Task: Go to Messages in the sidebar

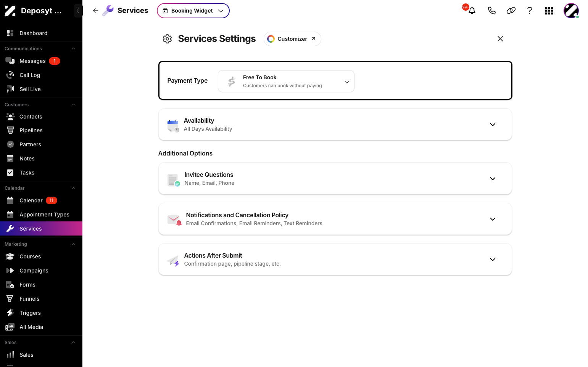Action: 41,61
